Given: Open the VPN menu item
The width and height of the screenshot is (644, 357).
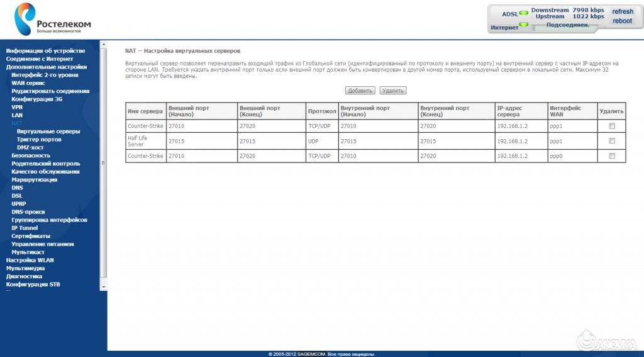Looking at the screenshot, I should [17, 107].
